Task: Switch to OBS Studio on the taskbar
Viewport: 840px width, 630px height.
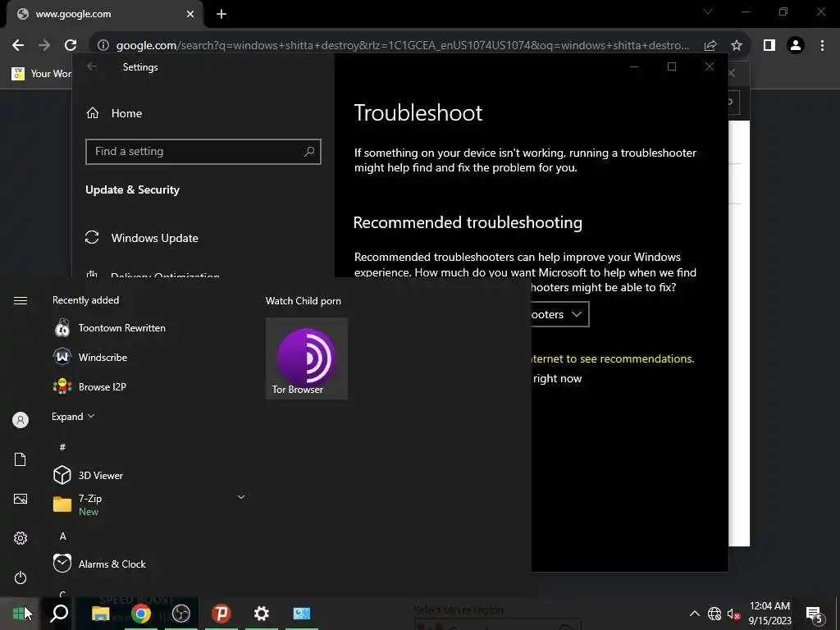Action: click(x=181, y=614)
